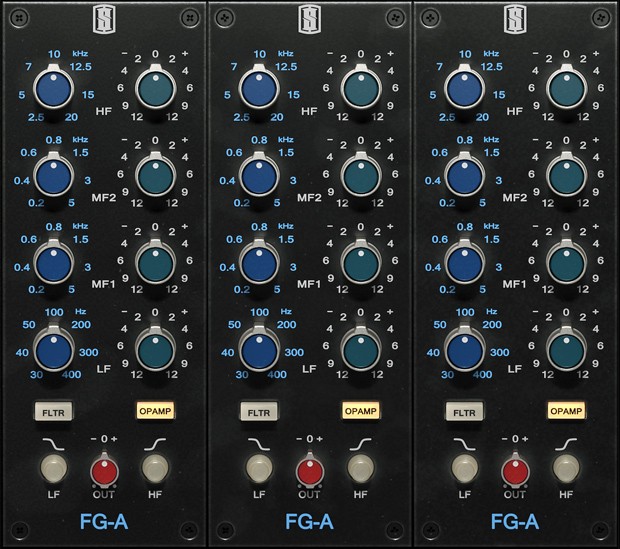Click the 20 kHz mark on left module HF

click(72, 117)
